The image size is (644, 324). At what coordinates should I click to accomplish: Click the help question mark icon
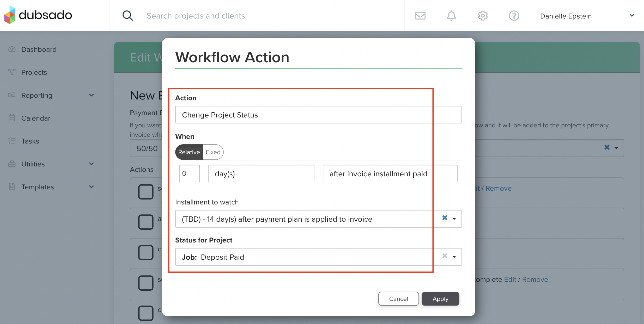click(514, 16)
